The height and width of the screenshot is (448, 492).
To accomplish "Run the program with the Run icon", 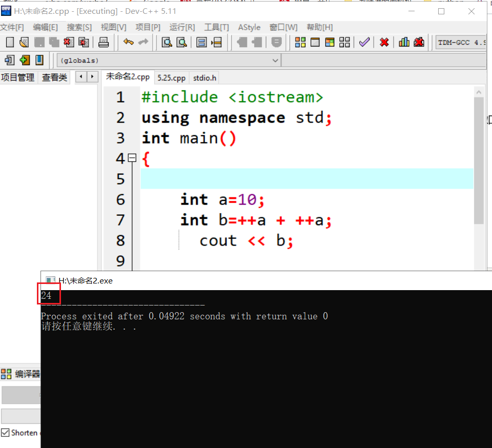I will pyautogui.click(x=315, y=42).
